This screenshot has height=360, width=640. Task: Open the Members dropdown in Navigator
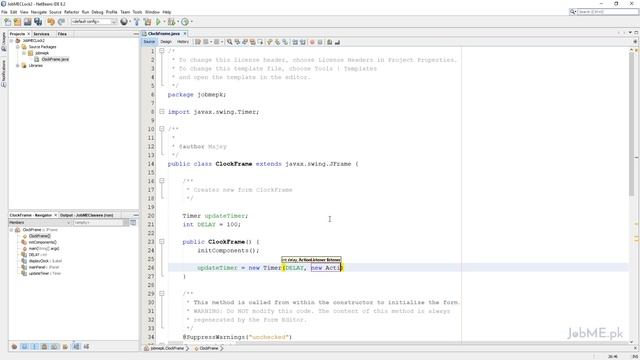tap(40, 222)
